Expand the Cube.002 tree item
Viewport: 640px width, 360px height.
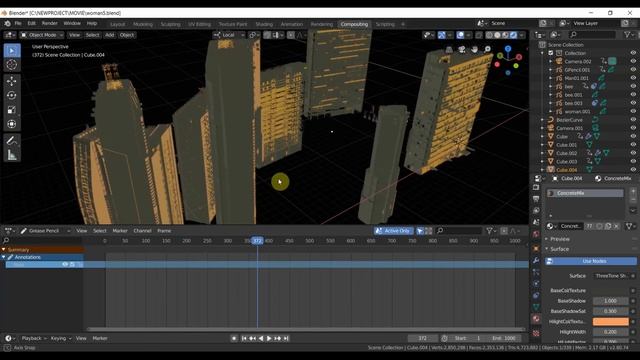tap(542, 153)
